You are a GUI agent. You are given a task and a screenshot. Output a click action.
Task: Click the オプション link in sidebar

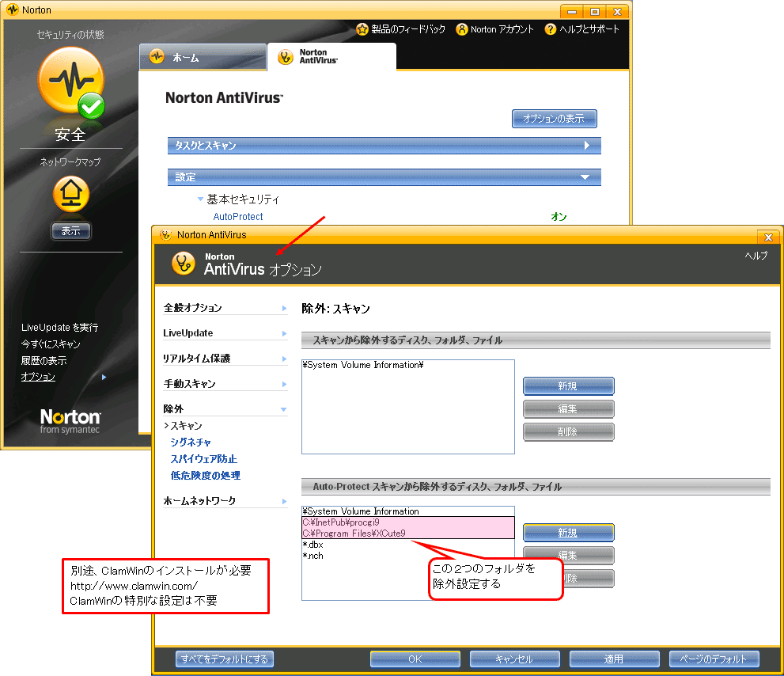(x=38, y=376)
